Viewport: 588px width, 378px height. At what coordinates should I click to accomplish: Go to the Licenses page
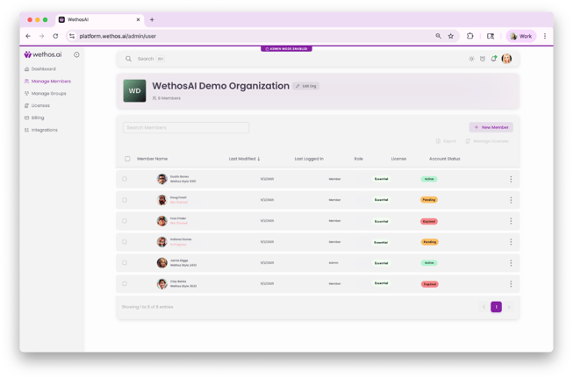click(x=40, y=105)
